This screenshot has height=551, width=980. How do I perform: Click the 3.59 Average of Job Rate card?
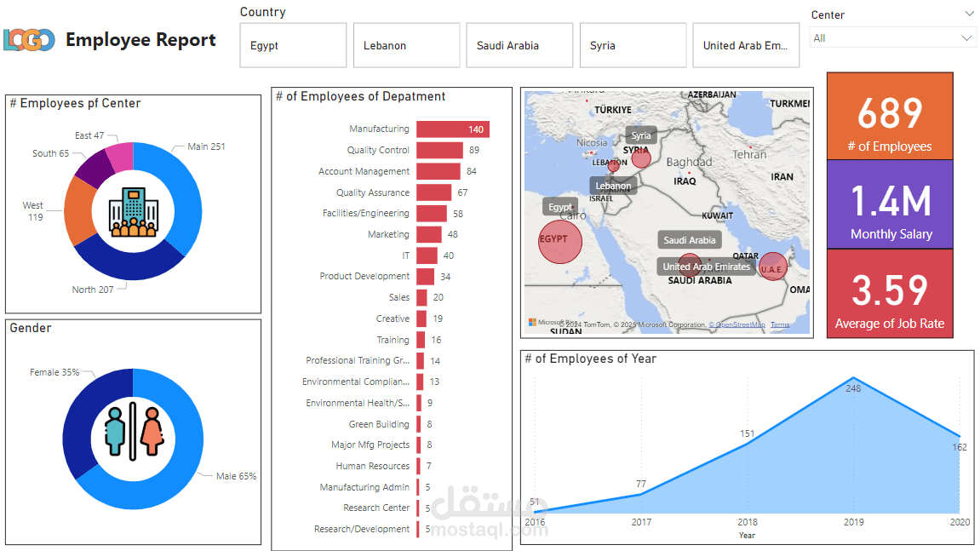pos(890,293)
